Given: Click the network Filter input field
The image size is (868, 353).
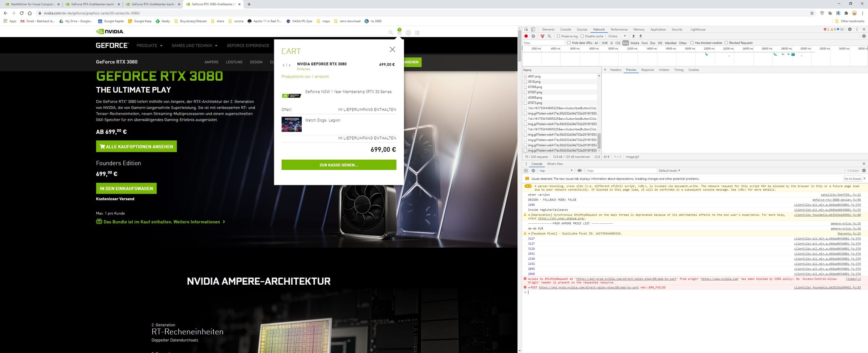Looking at the screenshot, I should pyautogui.click(x=543, y=43).
